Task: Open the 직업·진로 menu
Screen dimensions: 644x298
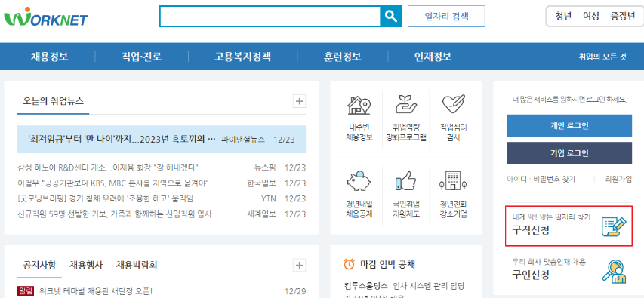Action: click(x=141, y=57)
